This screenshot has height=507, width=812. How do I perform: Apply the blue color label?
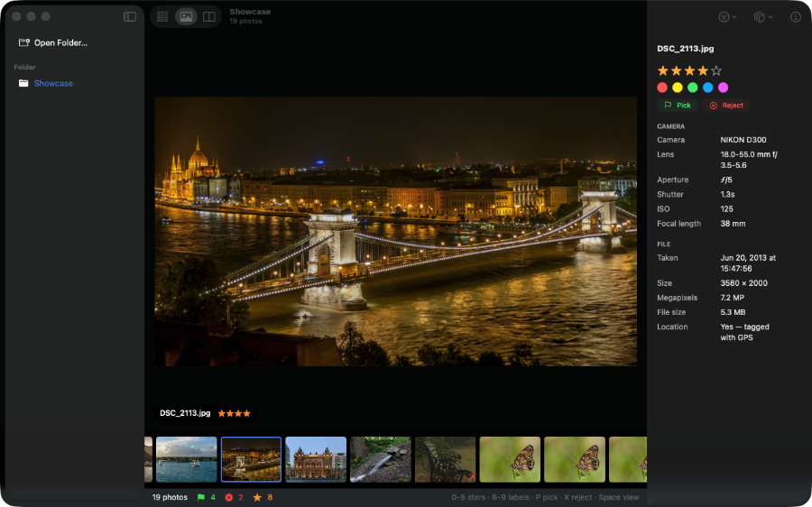pos(708,88)
